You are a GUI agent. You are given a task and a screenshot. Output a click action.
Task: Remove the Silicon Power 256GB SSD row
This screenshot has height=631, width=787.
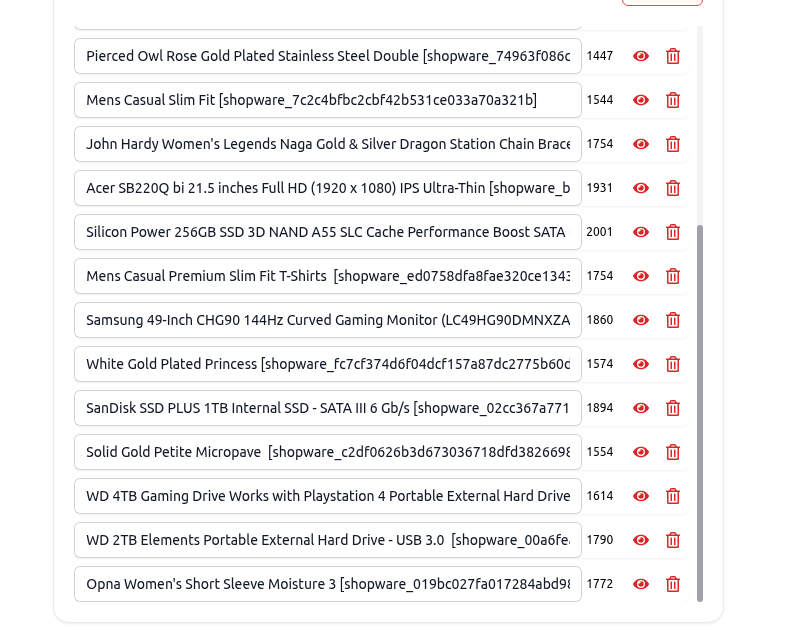tap(673, 232)
